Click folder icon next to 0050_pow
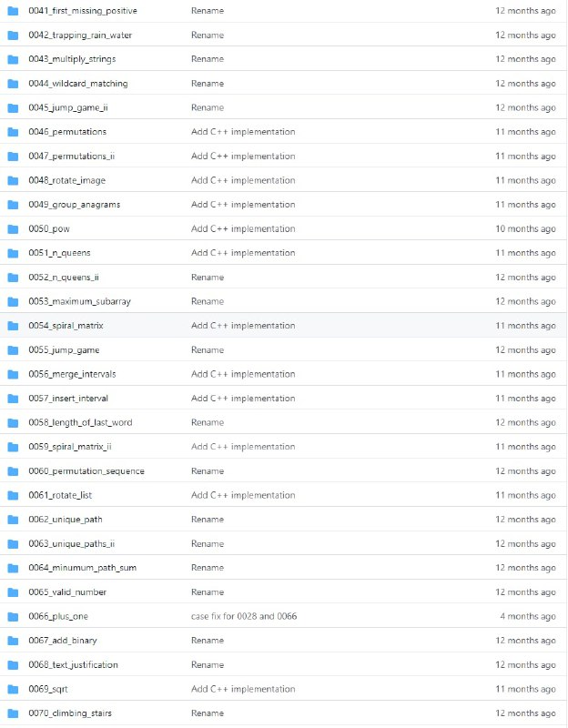This screenshot has height=728, width=568. coord(13,228)
